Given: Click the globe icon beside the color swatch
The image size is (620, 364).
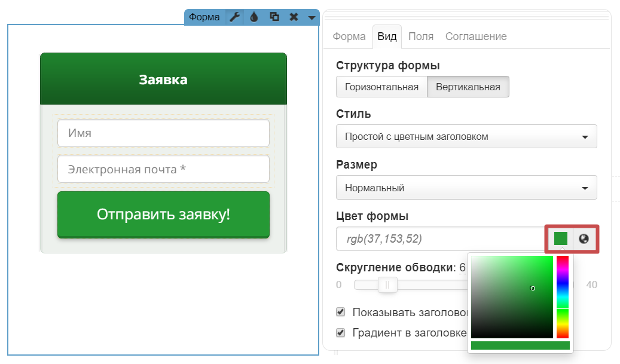Looking at the screenshot, I should [584, 238].
